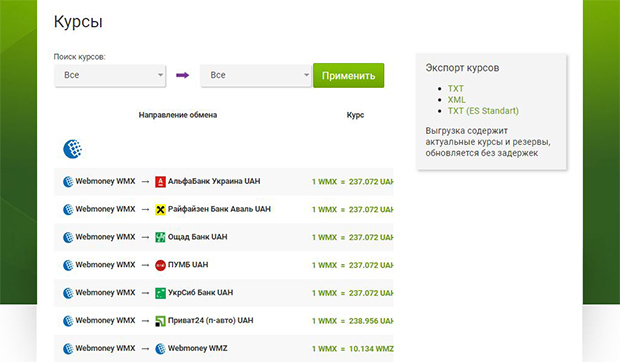Select 'УкрСиб Банк UAH' text
The width and height of the screenshot is (620, 362).
tap(200, 292)
